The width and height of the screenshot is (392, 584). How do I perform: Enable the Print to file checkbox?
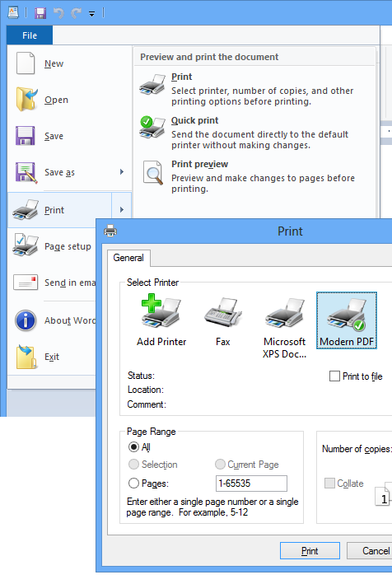coord(334,376)
